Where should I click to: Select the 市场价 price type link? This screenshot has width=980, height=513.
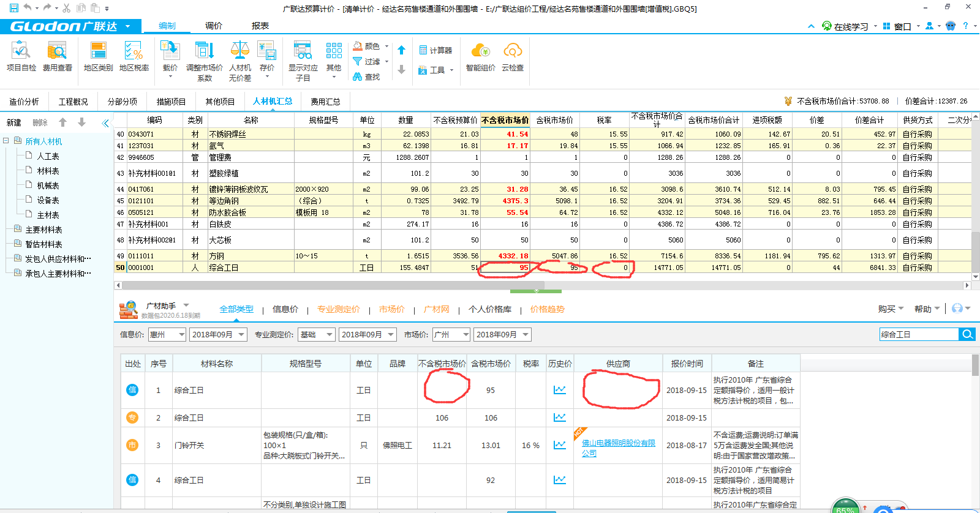391,309
